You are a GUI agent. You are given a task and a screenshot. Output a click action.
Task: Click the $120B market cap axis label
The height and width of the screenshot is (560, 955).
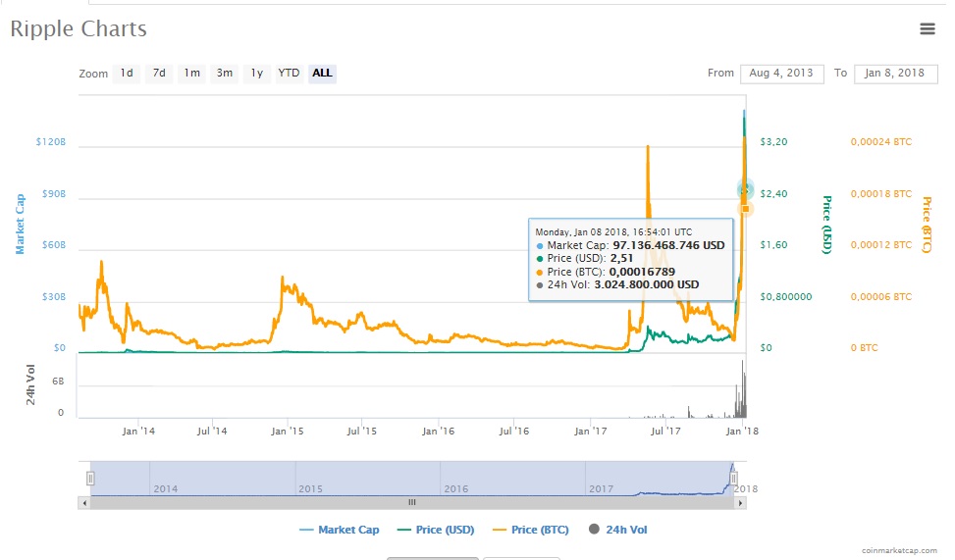tap(51, 142)
